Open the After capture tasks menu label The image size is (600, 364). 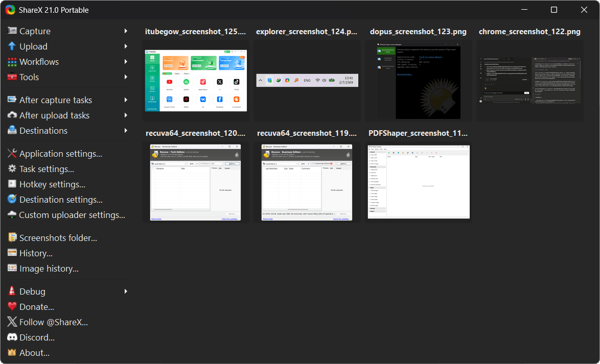click(x=56, y=100)
